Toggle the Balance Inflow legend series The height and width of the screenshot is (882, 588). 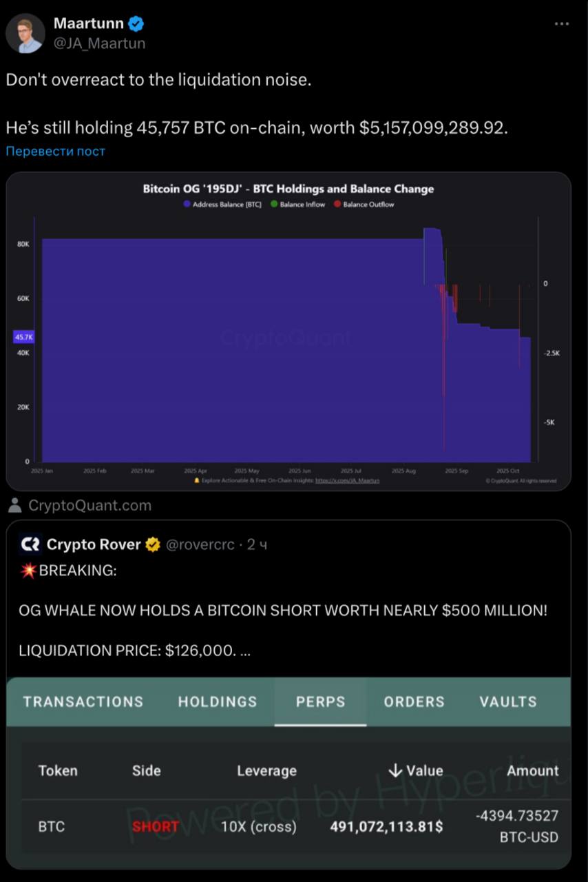point(297,205)
